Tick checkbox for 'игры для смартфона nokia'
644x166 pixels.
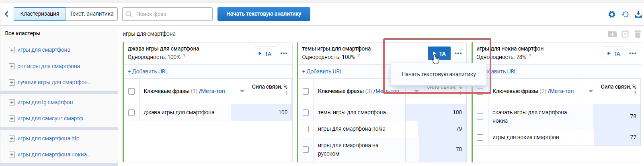point(306,129)
